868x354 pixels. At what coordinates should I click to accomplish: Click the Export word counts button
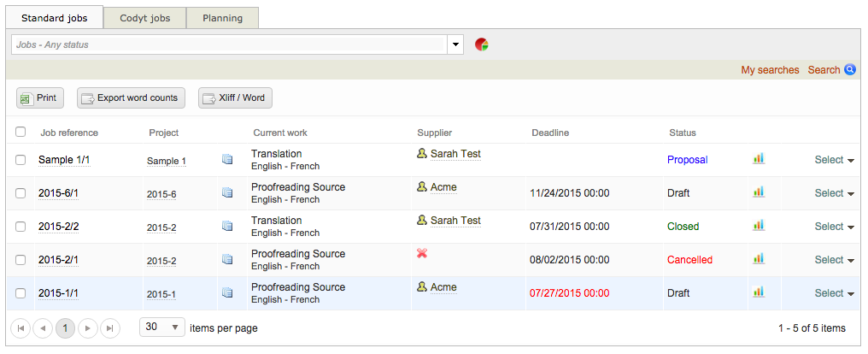132,98
